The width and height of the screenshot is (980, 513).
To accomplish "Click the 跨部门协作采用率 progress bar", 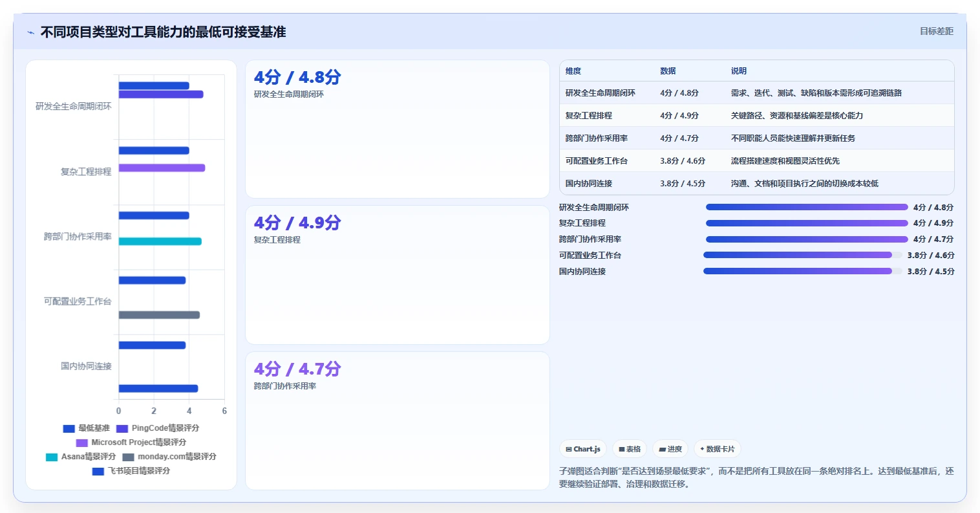I will [807, 239].
